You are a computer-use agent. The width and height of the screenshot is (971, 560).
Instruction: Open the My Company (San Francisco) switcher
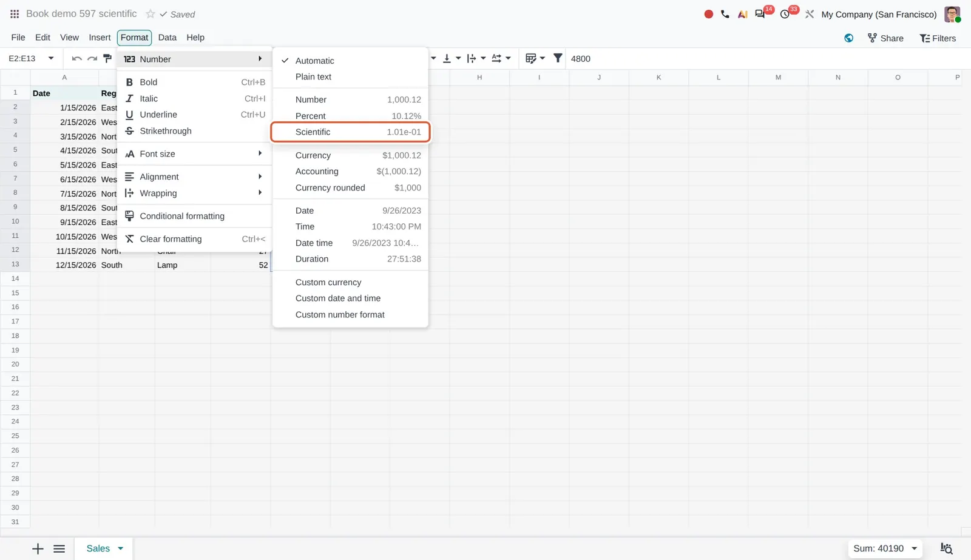point(879,14)
